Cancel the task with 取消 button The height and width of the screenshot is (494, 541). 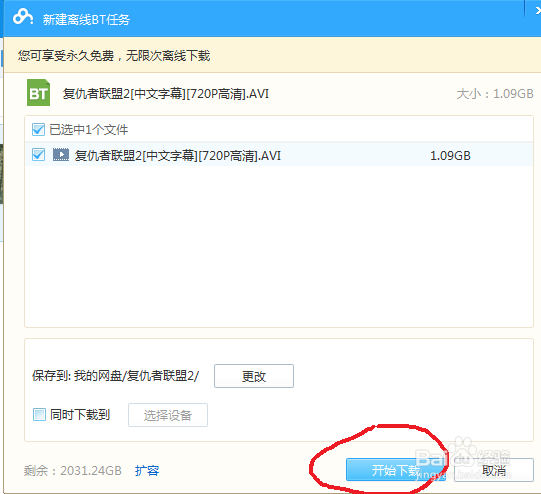tap(494, 470)
